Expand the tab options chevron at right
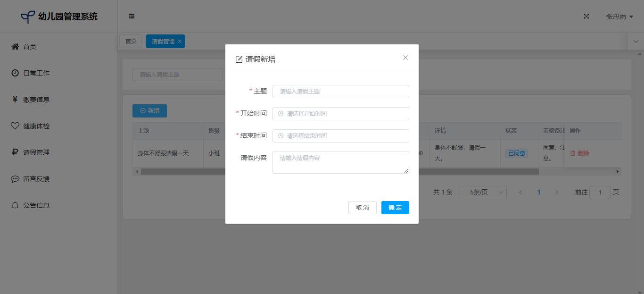Image resolution: width=644 pixels, height=294 pixels. point(636,41)
